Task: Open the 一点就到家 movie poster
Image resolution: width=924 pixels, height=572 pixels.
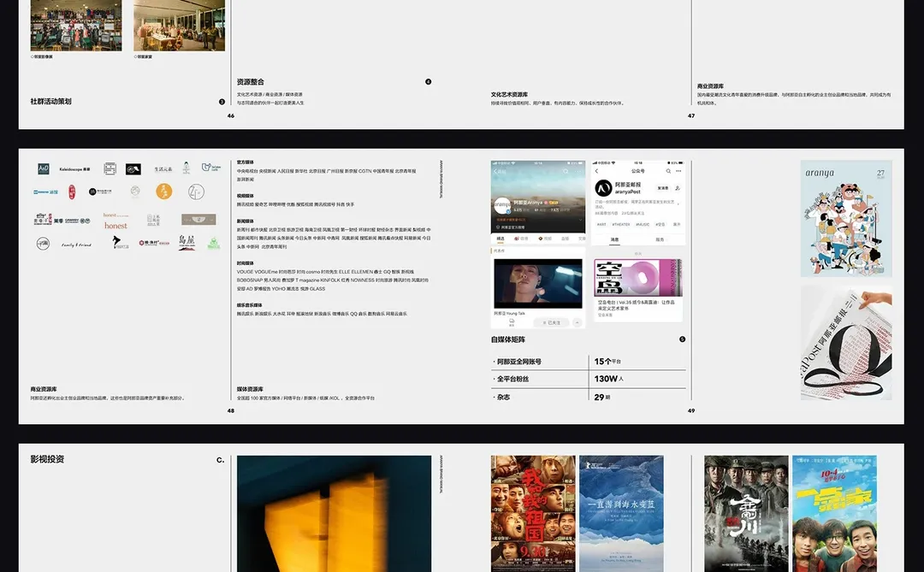Action: click(x=834, y=513)
